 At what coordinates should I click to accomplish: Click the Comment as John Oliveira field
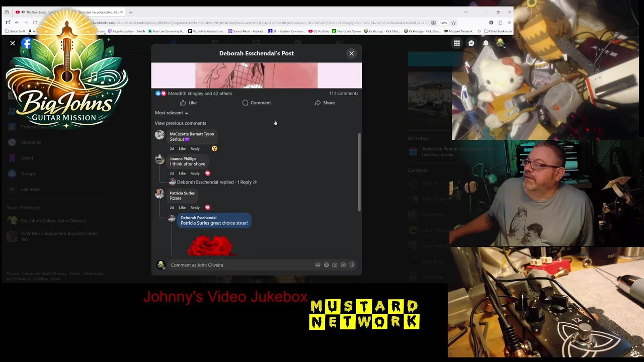(242, 265)
